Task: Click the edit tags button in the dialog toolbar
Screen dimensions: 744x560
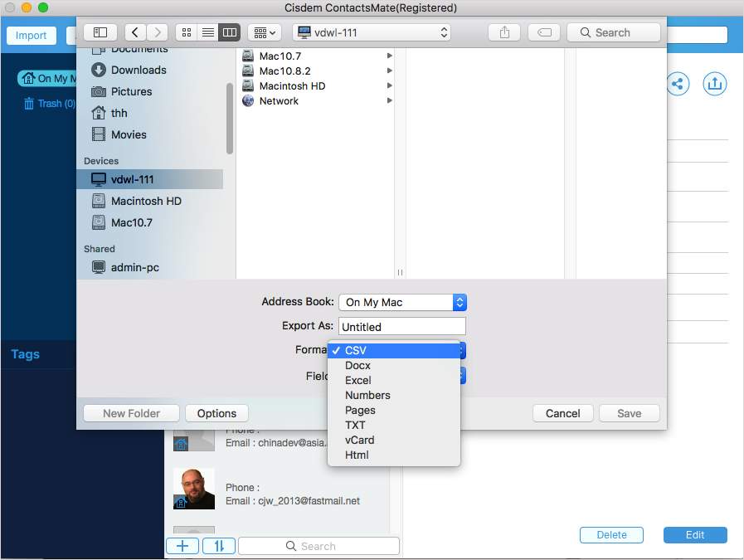Action: (x=544, y=32)
